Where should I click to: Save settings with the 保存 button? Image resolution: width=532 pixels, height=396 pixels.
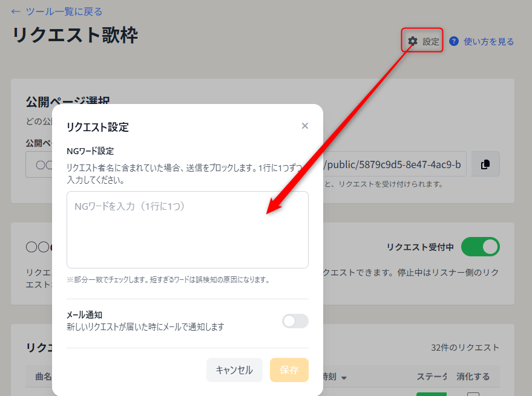coord(289,370)
